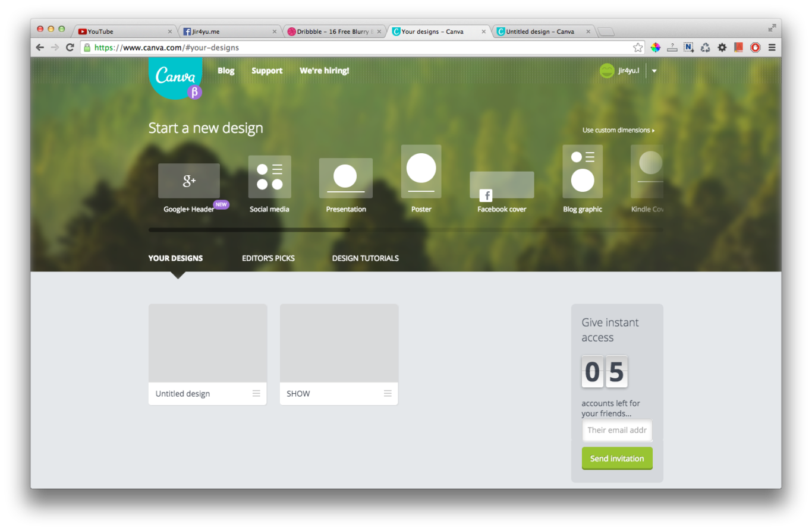Open the SHOW design card menu icon
The image size is (812, 531).
click(x=388, y=393)
